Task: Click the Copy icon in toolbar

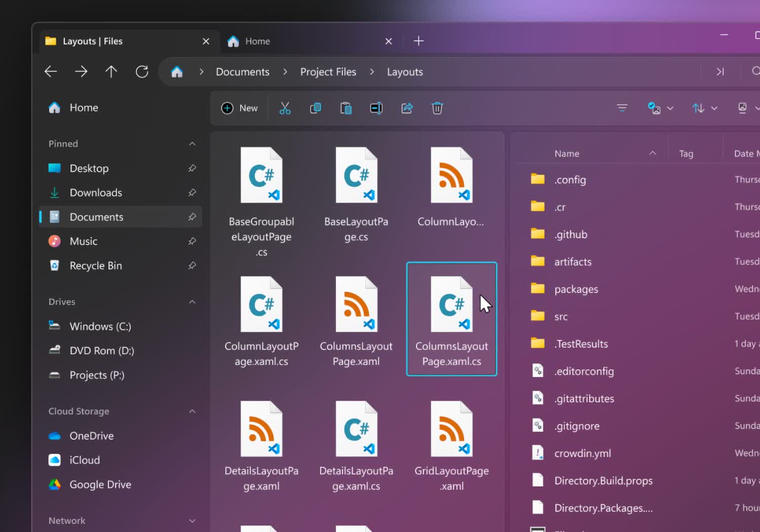Action: [316, 108]
